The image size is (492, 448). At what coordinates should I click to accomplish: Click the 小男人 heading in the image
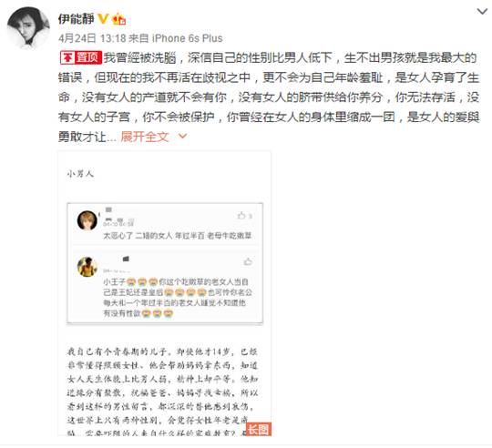[80, 174]
